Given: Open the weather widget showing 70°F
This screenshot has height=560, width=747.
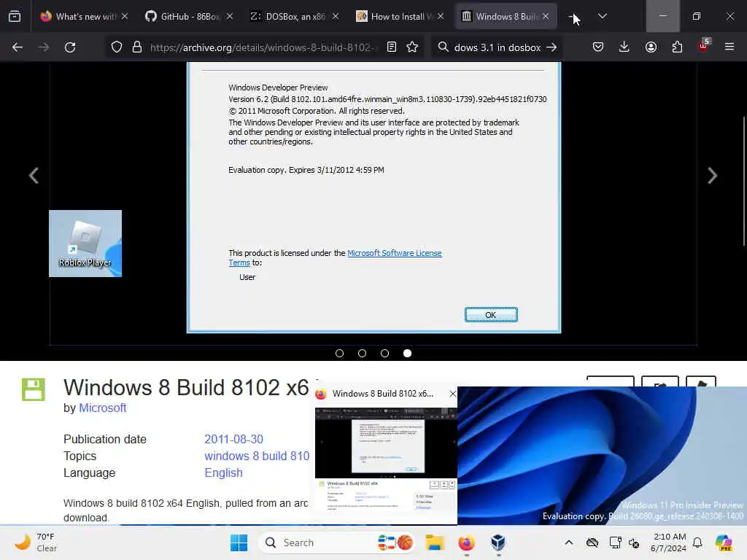Looking at the screenshot, I should pyautogui.click(x=36, y=542).
